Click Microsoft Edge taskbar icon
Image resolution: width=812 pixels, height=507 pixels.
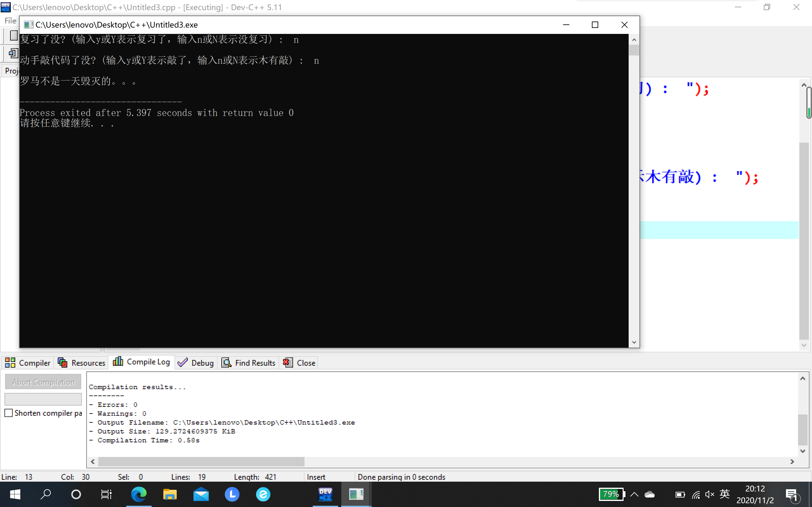point(139,494)
